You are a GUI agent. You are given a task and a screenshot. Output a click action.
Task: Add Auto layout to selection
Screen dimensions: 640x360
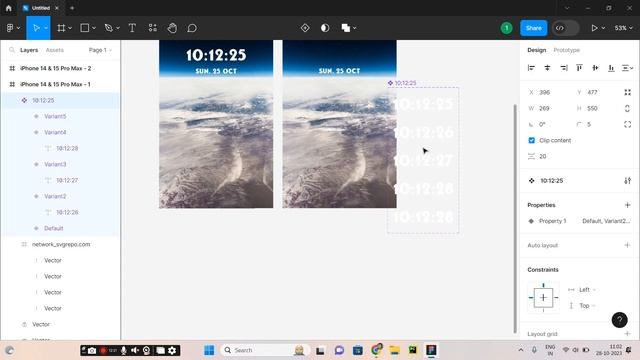pyautogui.click(x=627, y=245)
